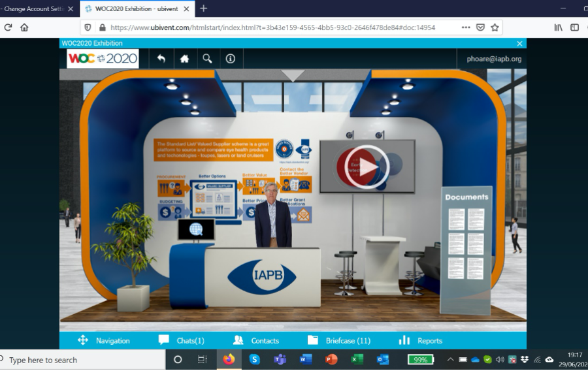Switch to Change Account Settings tab
Screen dimensions: 588x371
(x=34, y=8)
